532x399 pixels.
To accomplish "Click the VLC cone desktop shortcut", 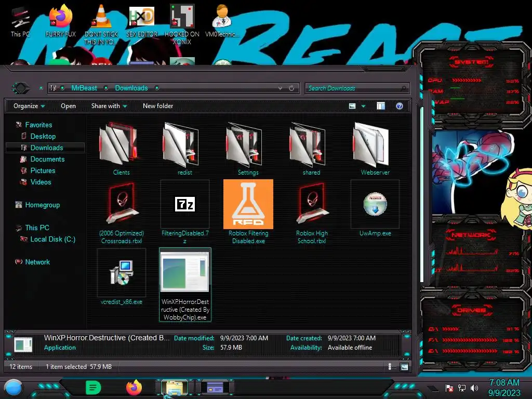I will pos(101,24).
